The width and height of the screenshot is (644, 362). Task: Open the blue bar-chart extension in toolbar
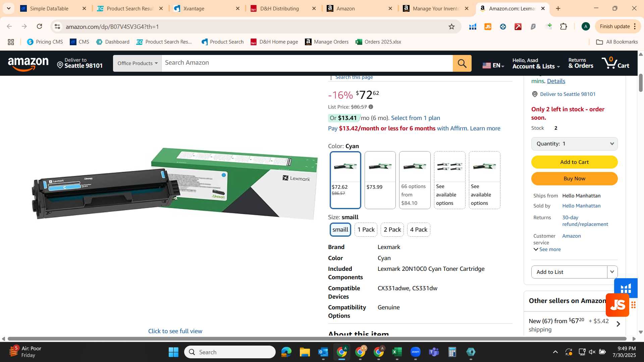point(473,26)
